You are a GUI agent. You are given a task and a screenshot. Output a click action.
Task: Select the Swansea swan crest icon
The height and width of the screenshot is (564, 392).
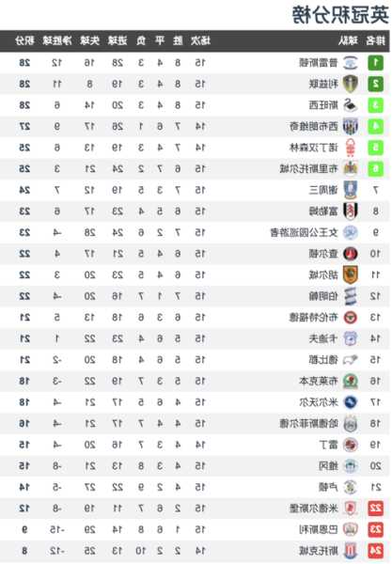click(350, 105)
